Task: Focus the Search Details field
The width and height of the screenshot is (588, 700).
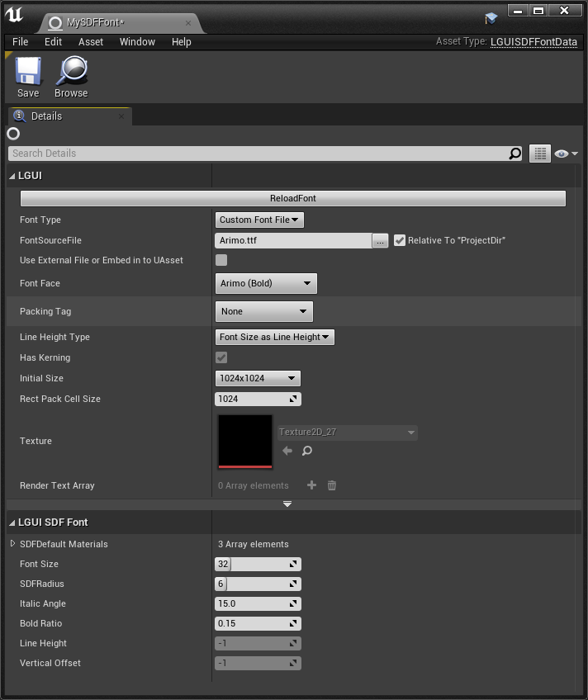Action: click(259, 154)
